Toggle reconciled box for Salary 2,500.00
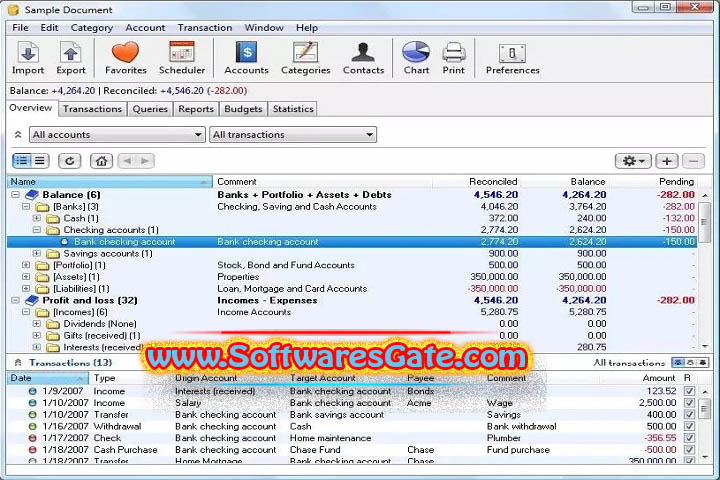 pyautogui.click(x=689, y=403)
